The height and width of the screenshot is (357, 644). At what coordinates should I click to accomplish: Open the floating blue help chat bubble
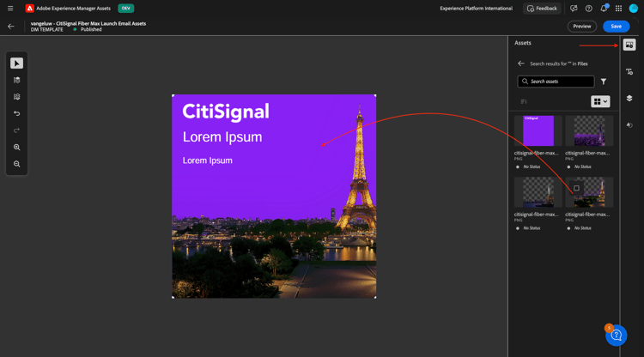(616, 336)
